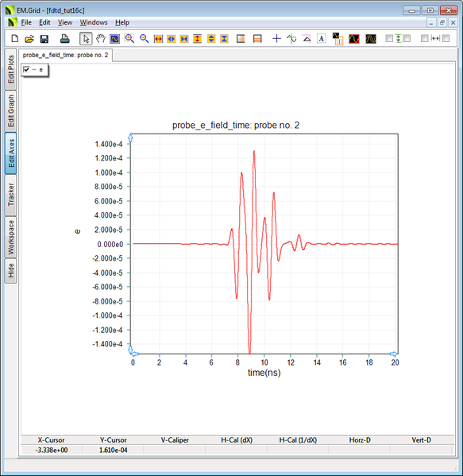Click the 'time(ns)' x-axis label
The image size is (463, 476).
[264, 373]
